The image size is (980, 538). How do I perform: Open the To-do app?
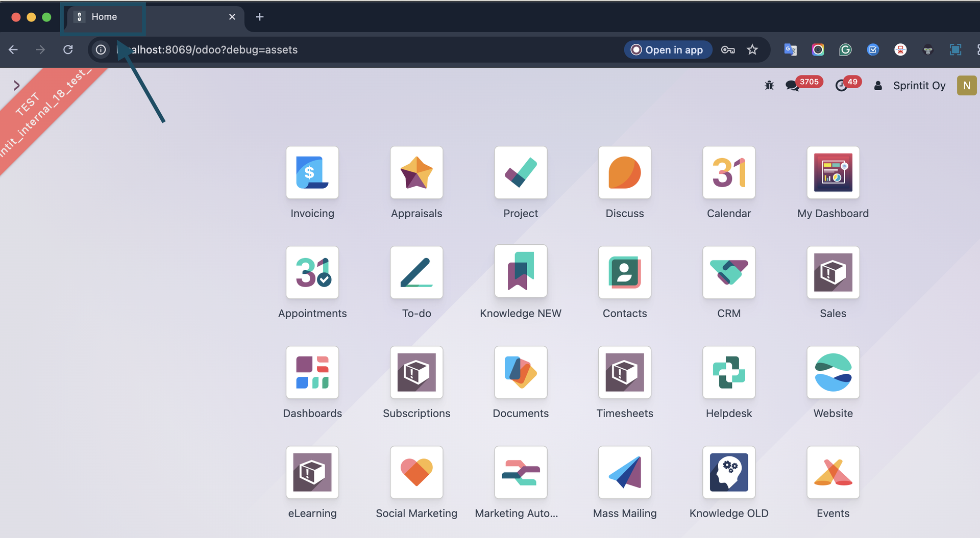pyautogui.click(x=416, y=272)
